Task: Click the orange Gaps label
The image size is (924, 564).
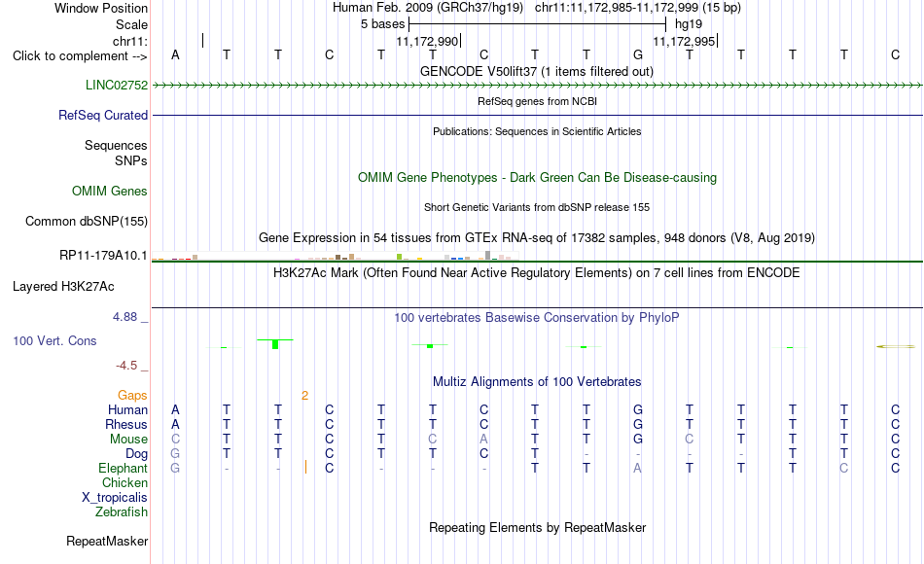Action: pos(132,396)
